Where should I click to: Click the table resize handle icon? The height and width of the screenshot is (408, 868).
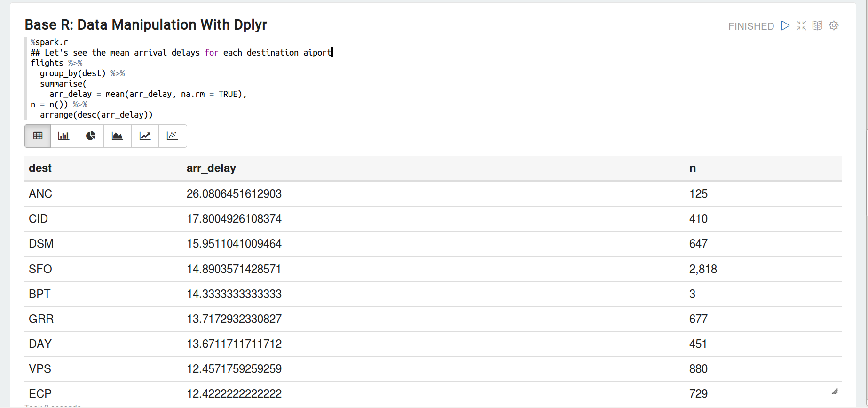(835, 392)
